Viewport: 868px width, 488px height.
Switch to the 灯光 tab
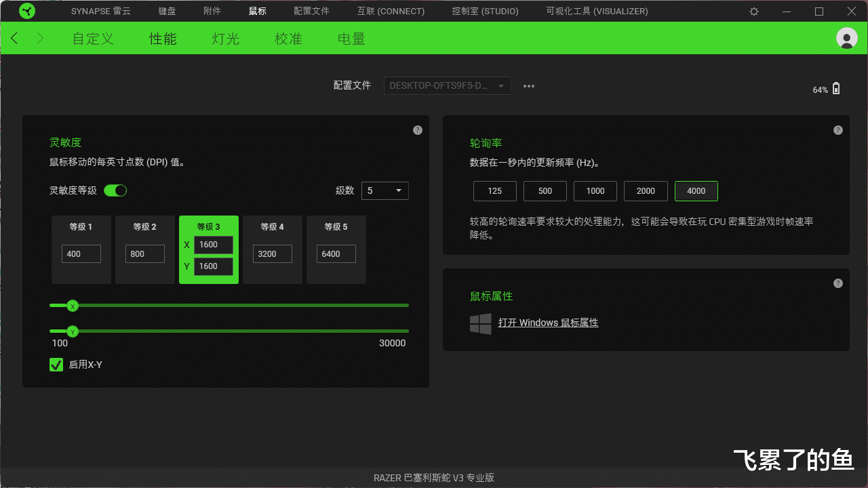(224, 39)
